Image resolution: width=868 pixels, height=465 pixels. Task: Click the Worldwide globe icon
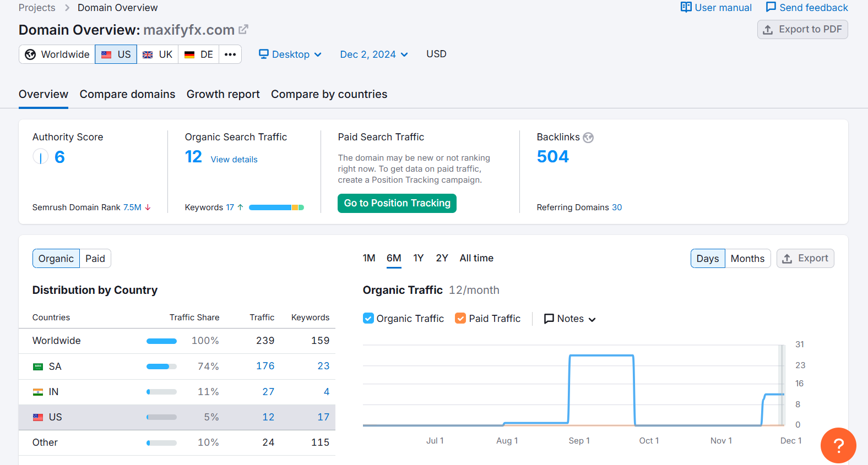(x=30, y=54)
